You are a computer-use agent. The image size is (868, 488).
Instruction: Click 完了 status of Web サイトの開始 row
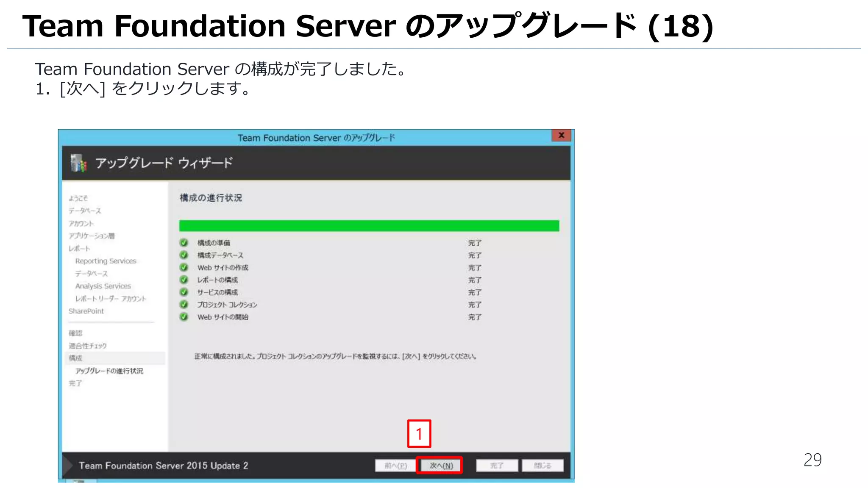(475, 316)
